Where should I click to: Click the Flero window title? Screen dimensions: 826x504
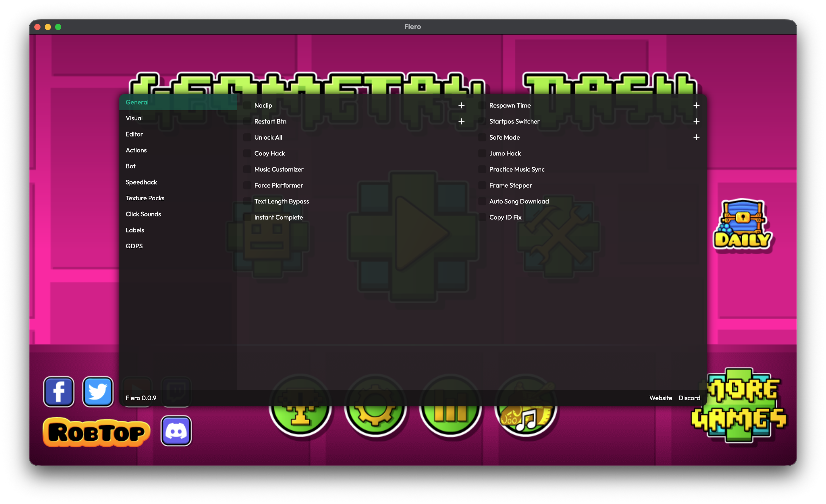(413, 27)
